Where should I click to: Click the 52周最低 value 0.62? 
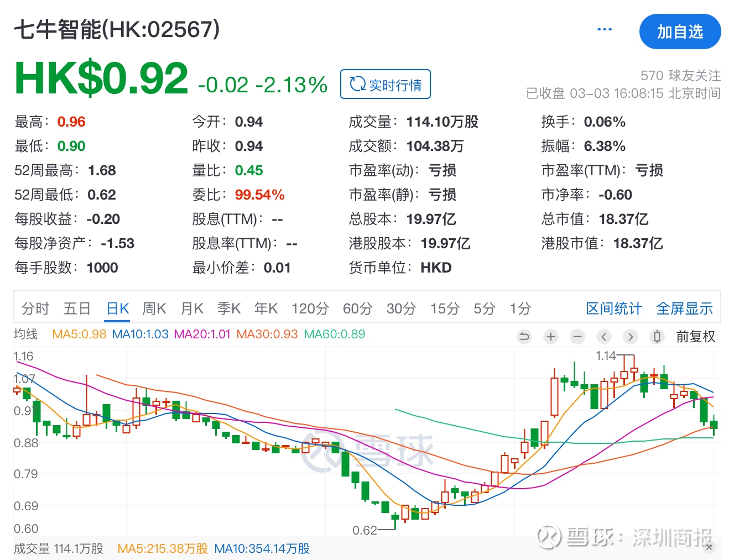click(x=102, y=195)
